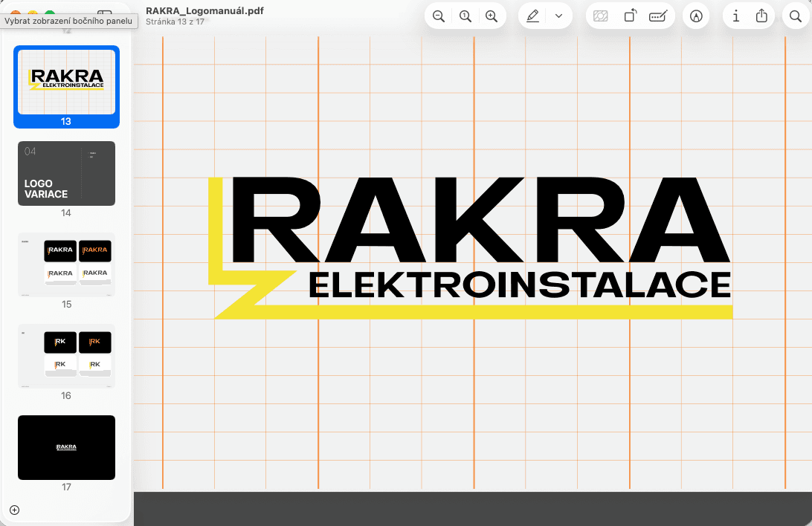
Task: Open the inspector info icon
Action: tap(736, 16)
